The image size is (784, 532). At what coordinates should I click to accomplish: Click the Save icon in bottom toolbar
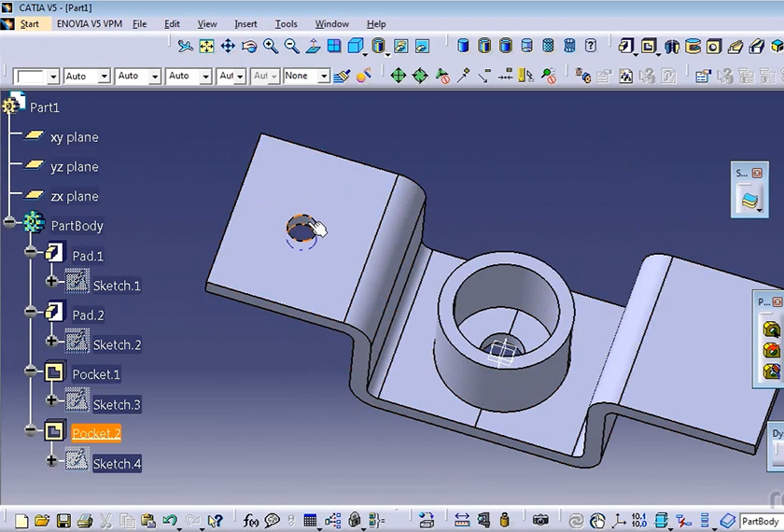tap(64, 521)
